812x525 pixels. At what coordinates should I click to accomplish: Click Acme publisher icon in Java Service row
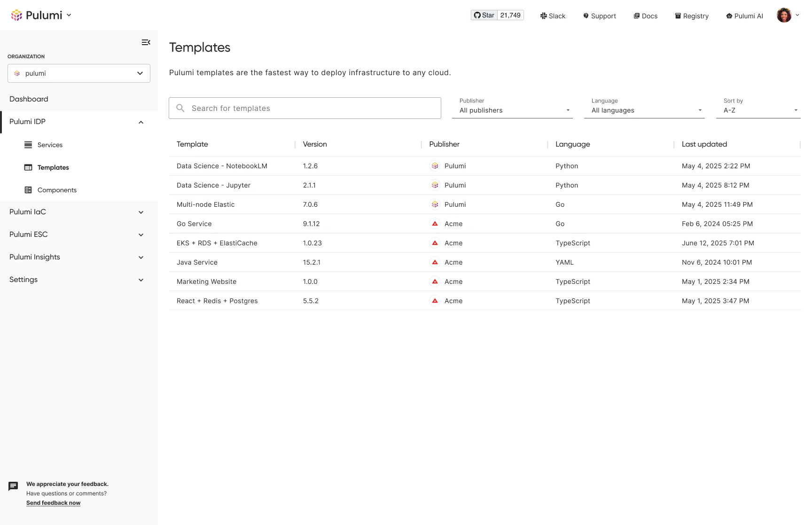click(x=435, y=262)
